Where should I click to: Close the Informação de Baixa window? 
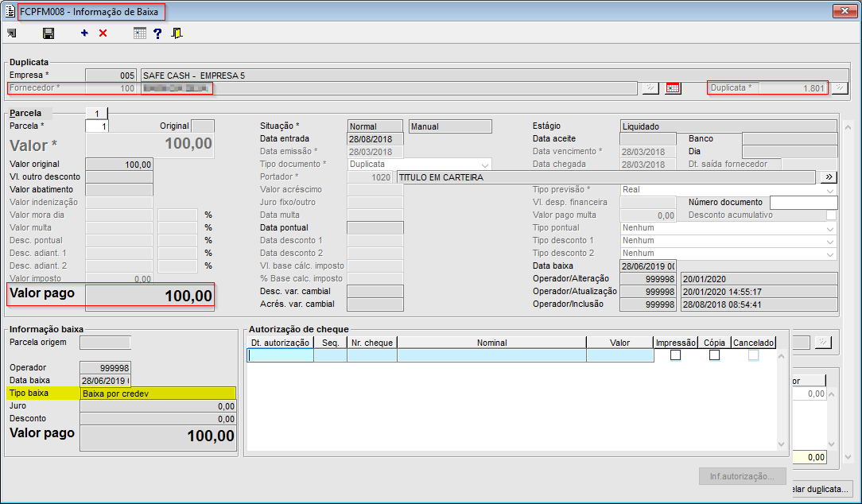tap(845, 10)
